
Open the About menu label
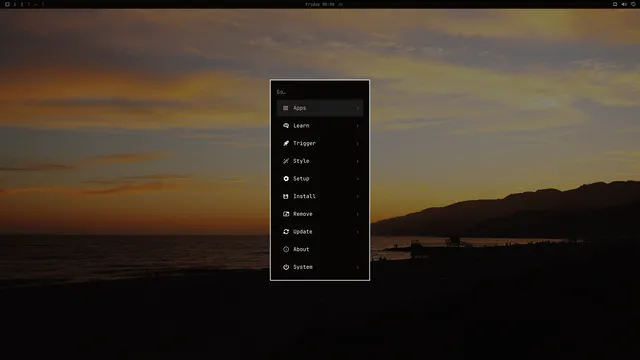point(301,249)
